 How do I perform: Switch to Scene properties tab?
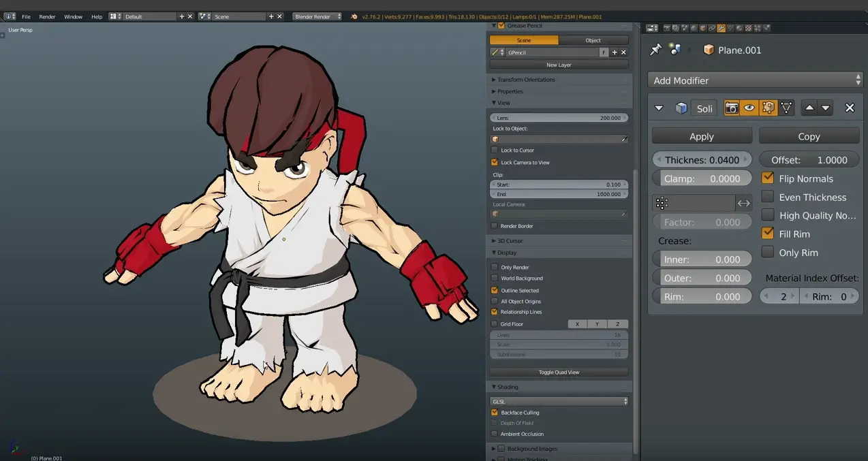point(685,28)
